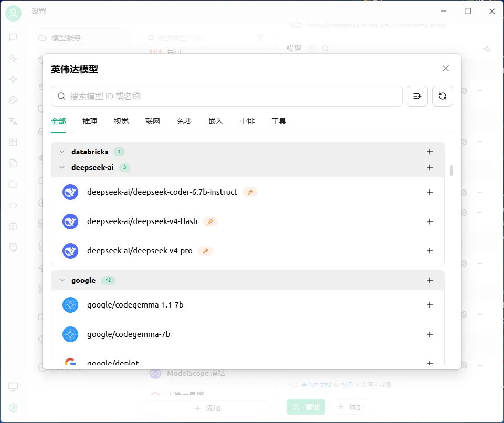Click the DeepSeek logo of deepseek-coder-6.7b-instruct

70,192
